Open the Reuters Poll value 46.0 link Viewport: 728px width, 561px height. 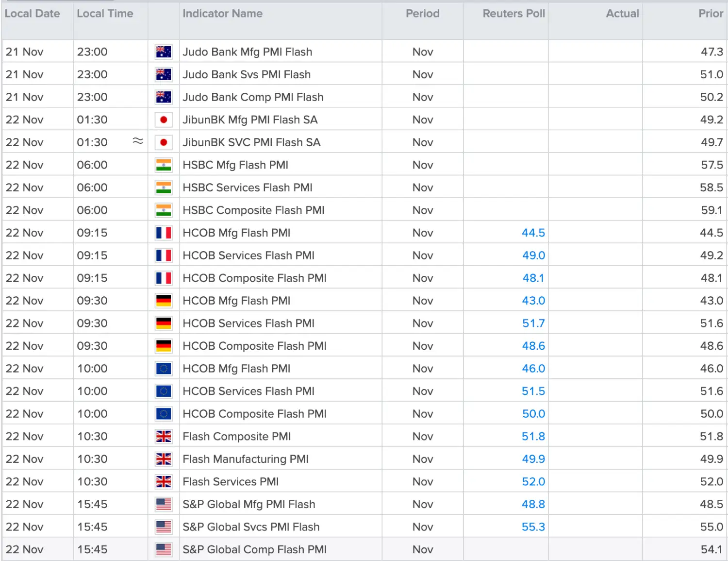(533, 369)
